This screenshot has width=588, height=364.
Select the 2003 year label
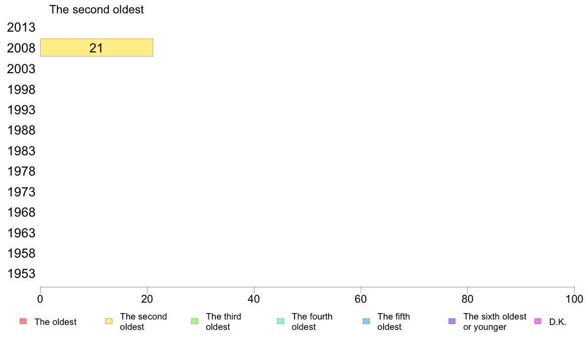coord(21,69)
